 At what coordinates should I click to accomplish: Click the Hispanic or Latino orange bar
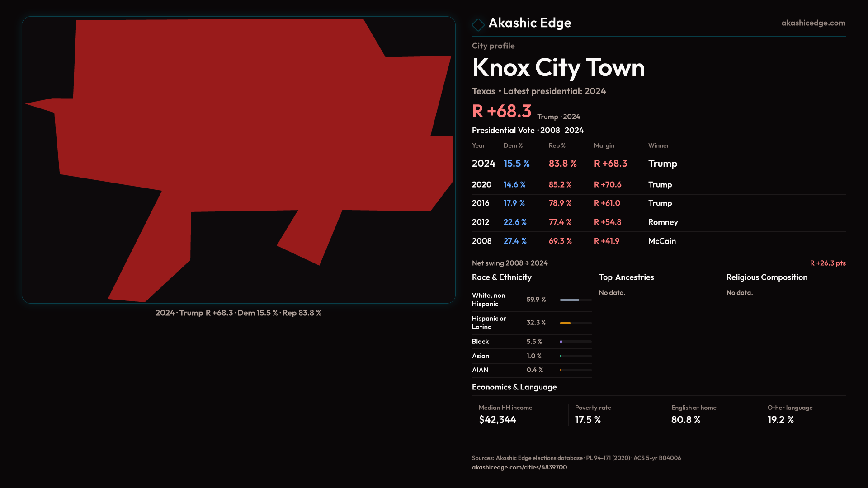click(x=566, y=323)
